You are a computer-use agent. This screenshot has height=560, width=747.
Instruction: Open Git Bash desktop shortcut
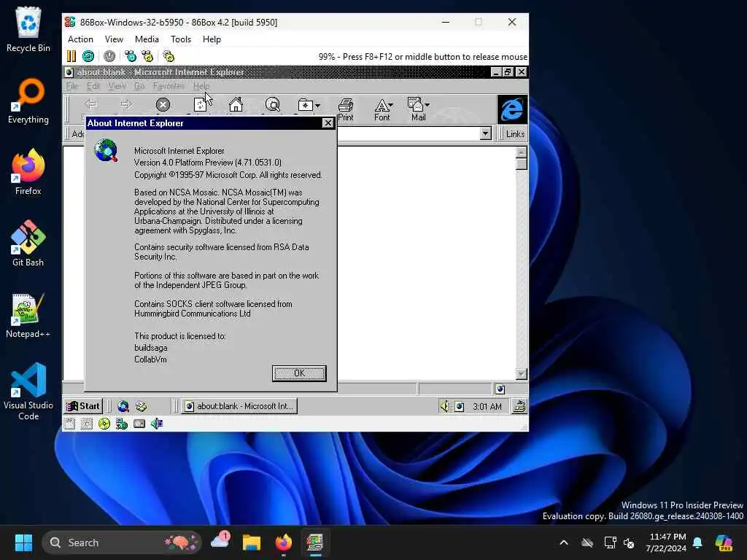(x=28, y=244)
